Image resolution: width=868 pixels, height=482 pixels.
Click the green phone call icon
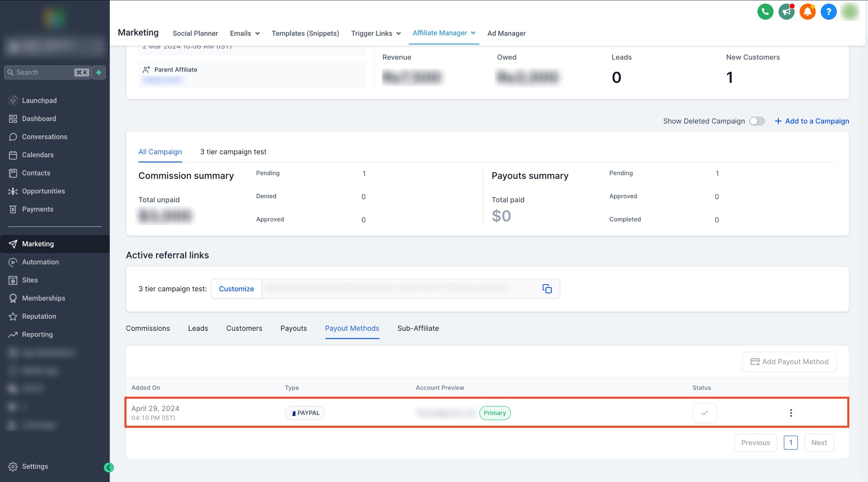(x=765, y=12)
